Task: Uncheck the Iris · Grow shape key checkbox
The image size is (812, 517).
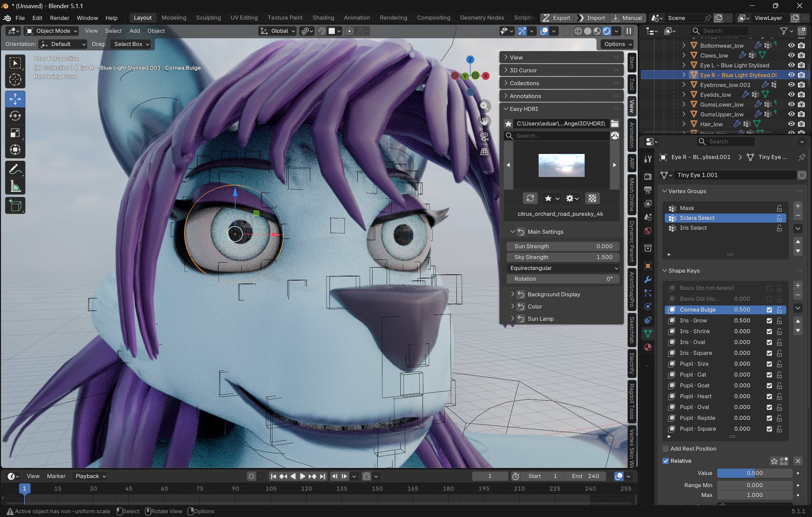Action: (769, 320)
